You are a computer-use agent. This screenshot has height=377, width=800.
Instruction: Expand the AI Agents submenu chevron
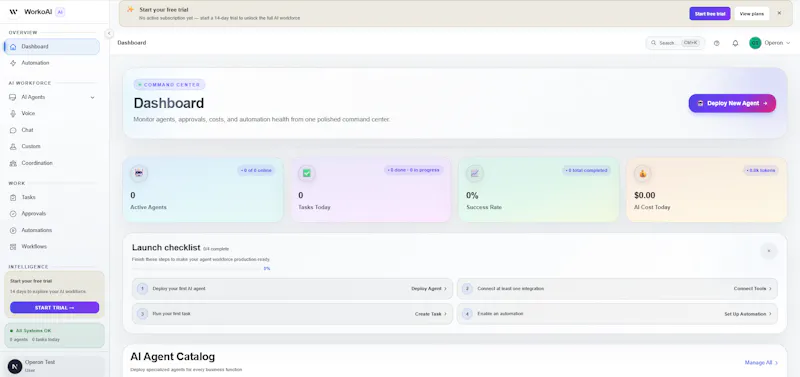pos(92,97)
